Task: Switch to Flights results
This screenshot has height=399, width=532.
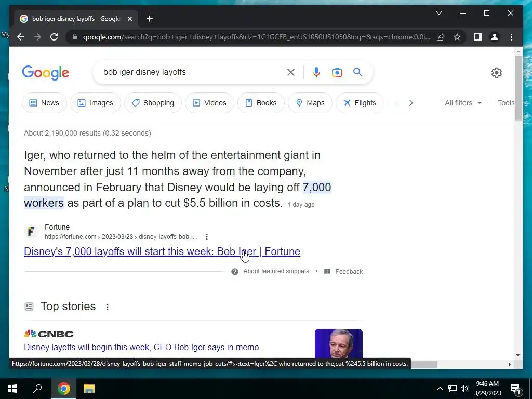Action: 360,103
